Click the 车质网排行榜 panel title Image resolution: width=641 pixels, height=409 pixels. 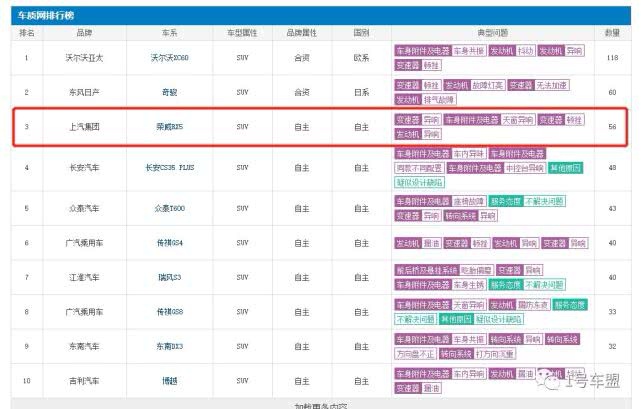[45, 16]
